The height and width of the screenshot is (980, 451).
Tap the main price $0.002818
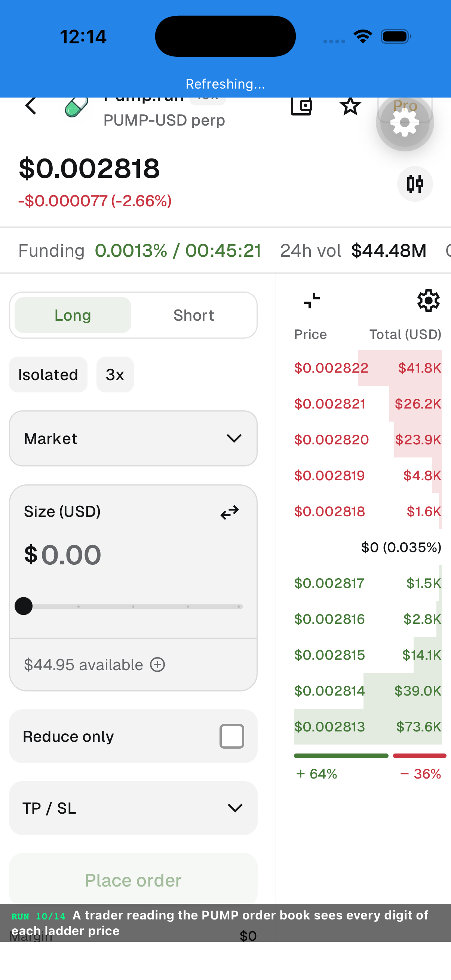tap(89, 168)
